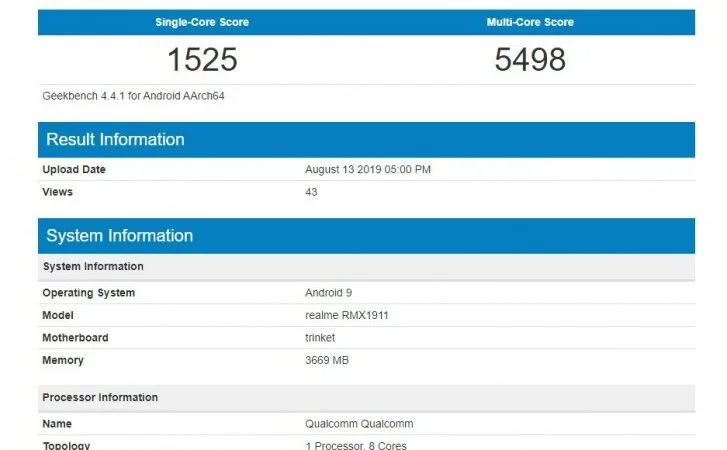Click the Motherboard label
This screenshot has width=727, height=450.
[x=75, y=338]
